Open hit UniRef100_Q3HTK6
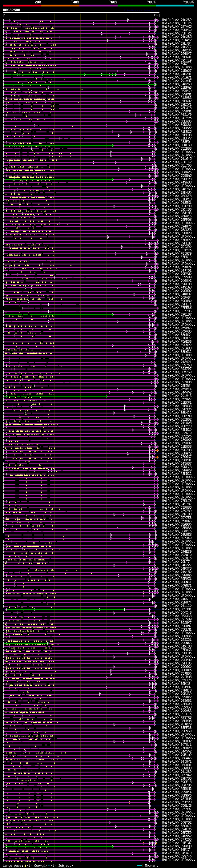Image resolution: width=197 pixels, height=868 pixels. click(x=177, y=33)
